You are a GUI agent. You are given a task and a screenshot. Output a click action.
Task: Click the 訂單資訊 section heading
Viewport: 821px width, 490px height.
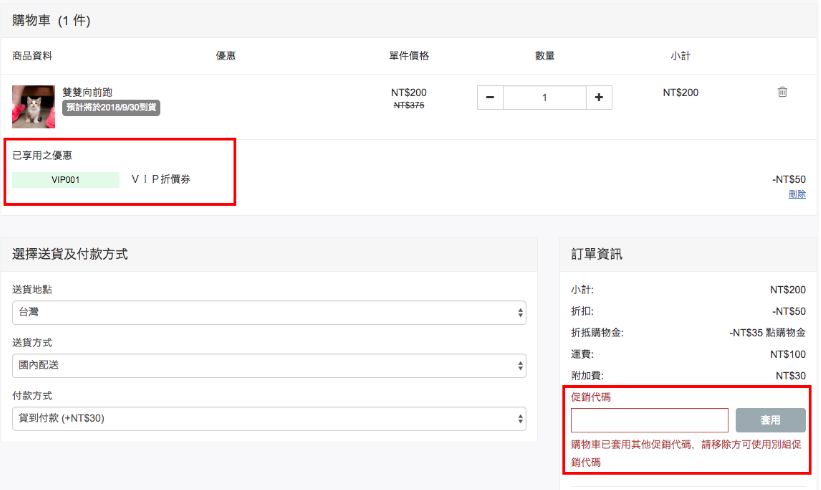coord(596,254)
